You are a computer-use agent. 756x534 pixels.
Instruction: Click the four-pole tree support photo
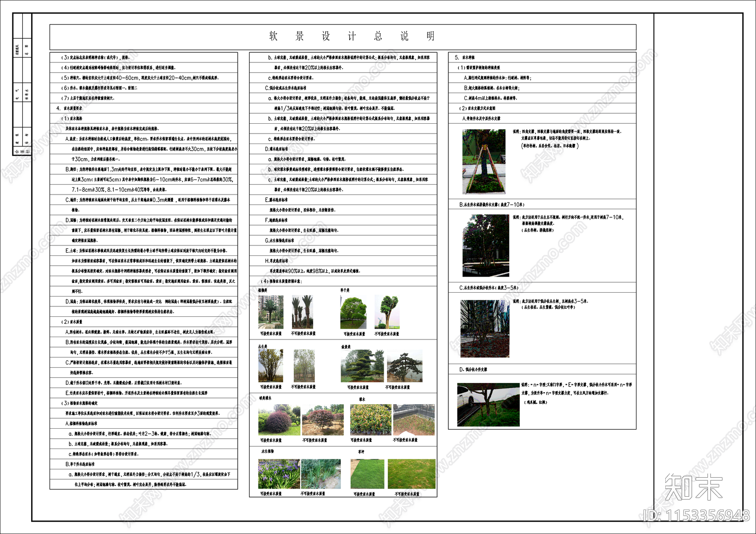[x=483, y=161]
